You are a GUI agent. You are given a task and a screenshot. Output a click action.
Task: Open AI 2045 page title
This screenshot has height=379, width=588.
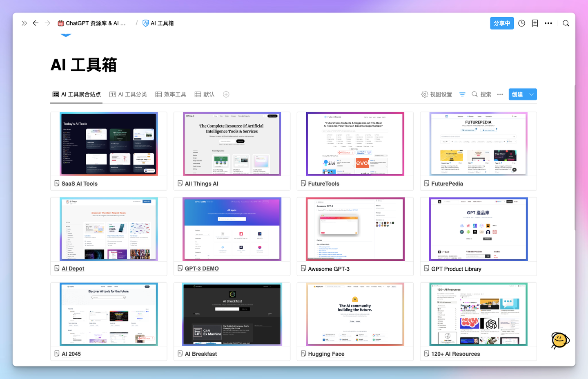71,354
